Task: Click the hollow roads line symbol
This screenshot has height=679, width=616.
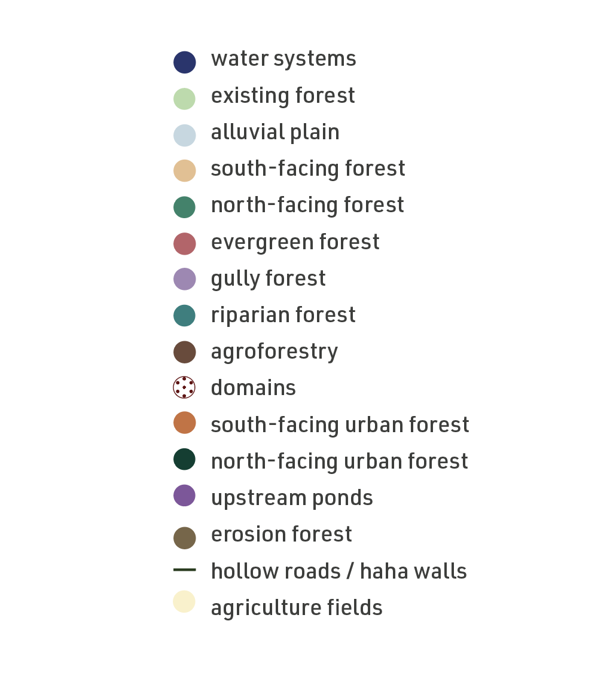Action: (x=185, y=570)
